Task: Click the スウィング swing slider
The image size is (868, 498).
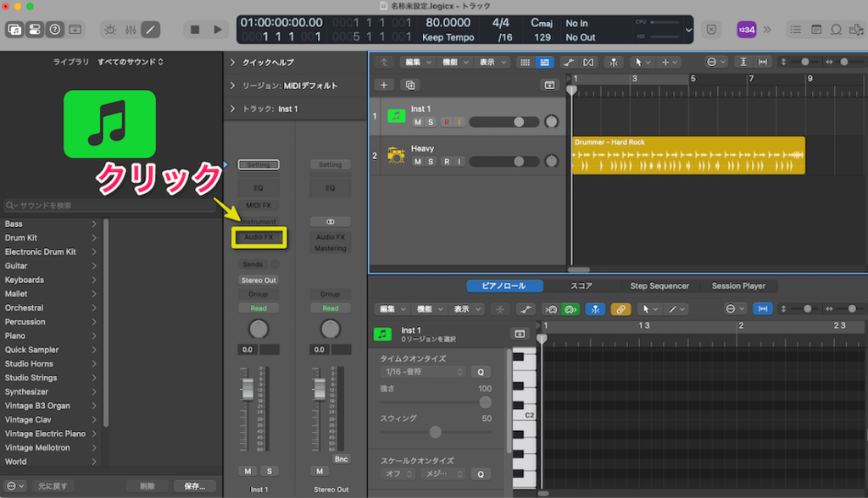Action: point(436,432)
